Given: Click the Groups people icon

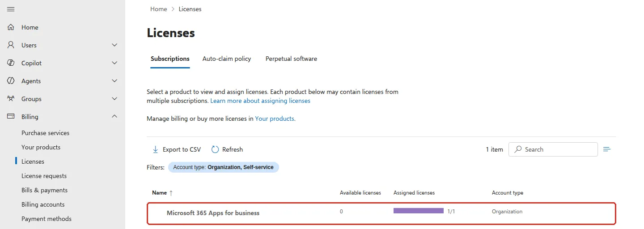Looking at the screenshot, I should [11, 99].
